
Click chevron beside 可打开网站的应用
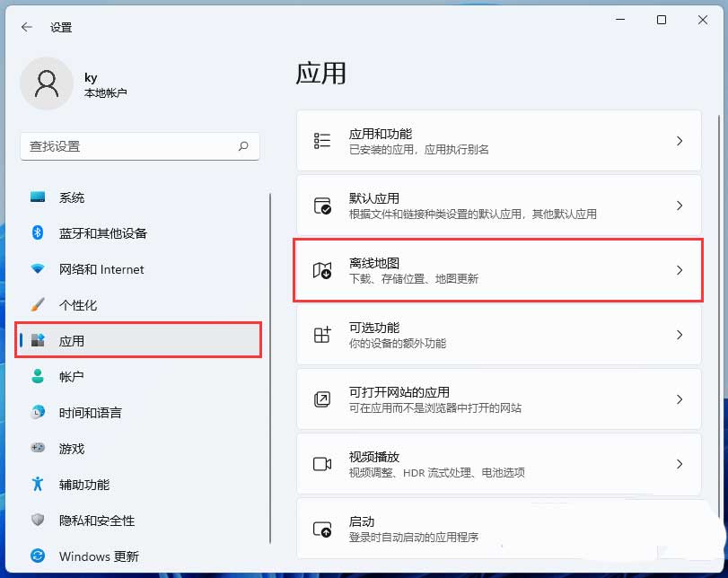click(x=680, y=399)
